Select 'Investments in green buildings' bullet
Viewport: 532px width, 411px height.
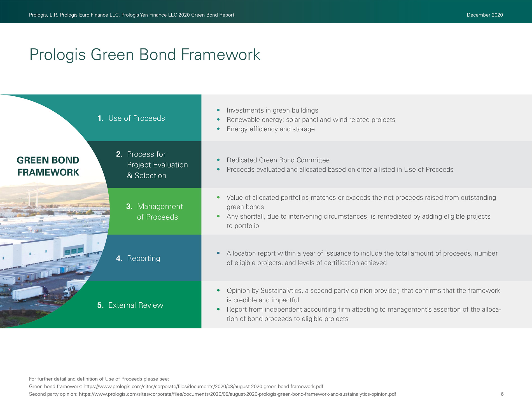[272, 110]
